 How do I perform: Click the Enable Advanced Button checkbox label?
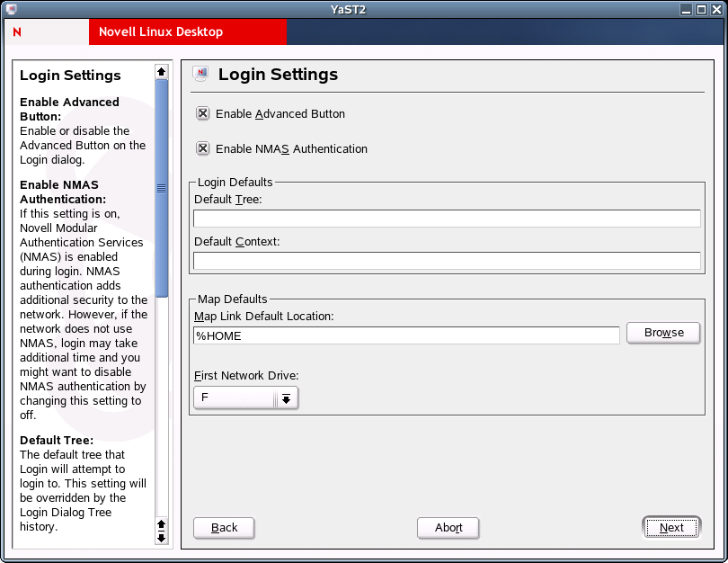[x=280, y=114]
